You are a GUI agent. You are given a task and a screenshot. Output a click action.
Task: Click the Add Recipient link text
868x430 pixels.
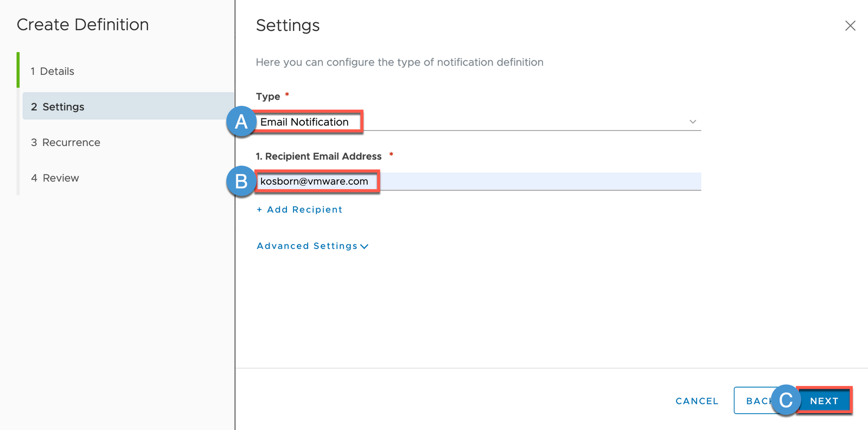pyautogui.click(x=304, y=210)
